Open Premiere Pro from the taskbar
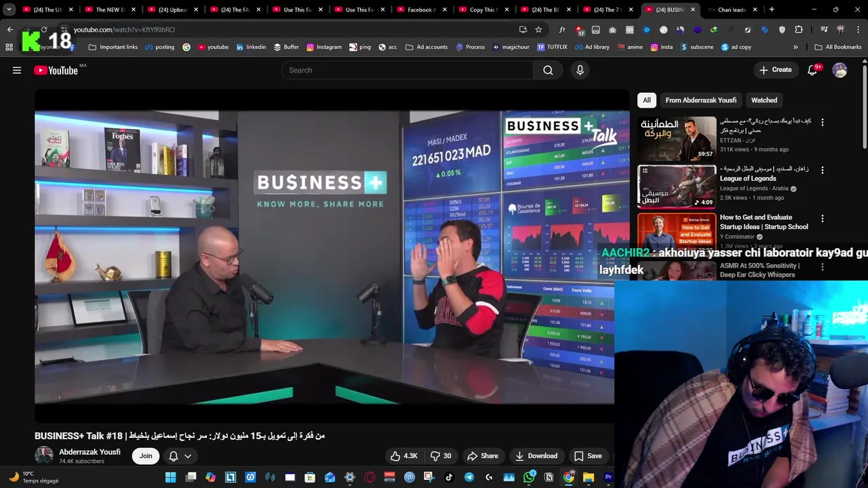868x488 pixels. 608,477
